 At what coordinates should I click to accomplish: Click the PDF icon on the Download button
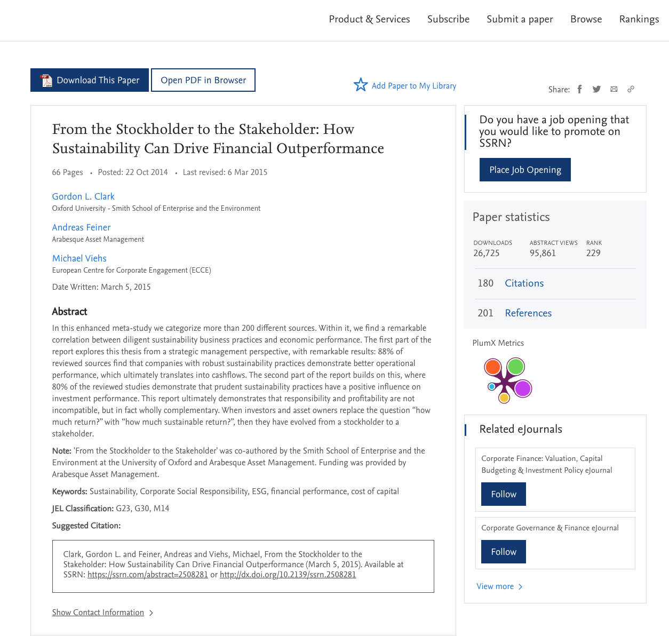point(46,80)
